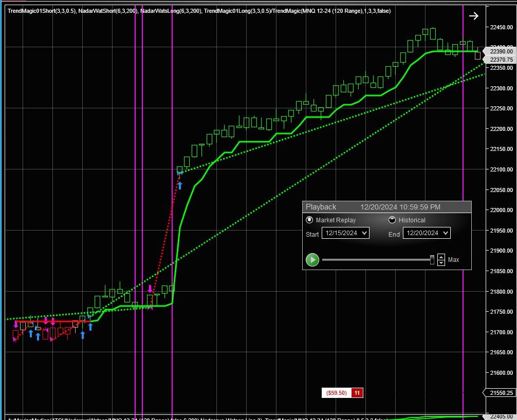Click the Playback window title bar
This screenshot has height=420, width=517.
(387, 207)
